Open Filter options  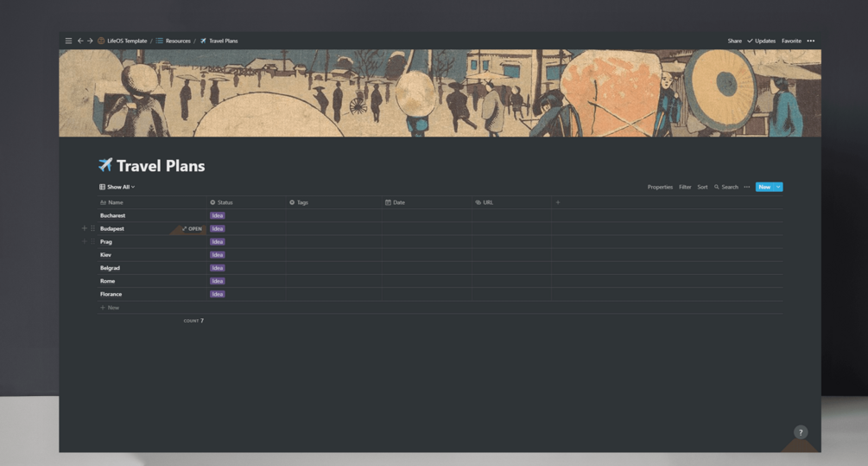685,188
